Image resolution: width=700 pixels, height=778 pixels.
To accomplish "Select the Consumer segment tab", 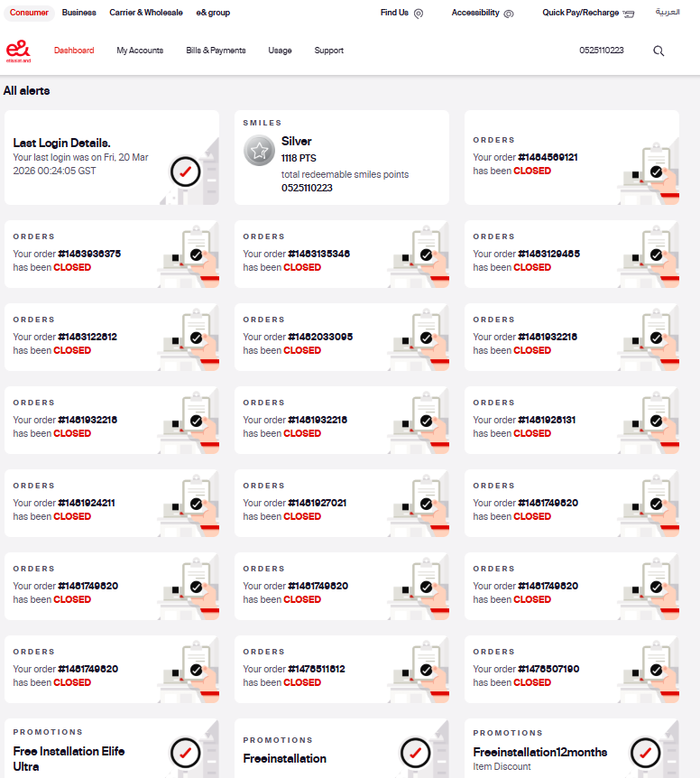I will [29, 13].
